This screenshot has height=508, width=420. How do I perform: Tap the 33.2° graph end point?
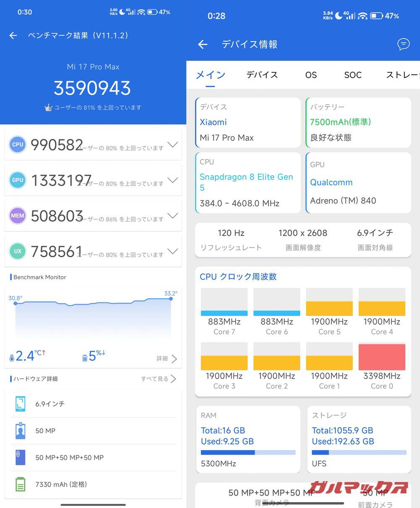[171, 299]
